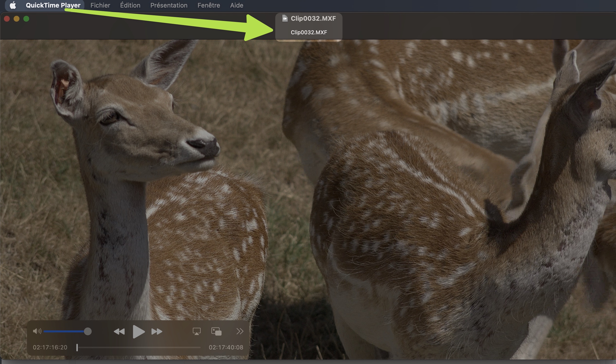Open the QuickTime Player menu
This screenshot has width=616, height=364.
click(53, 5)
